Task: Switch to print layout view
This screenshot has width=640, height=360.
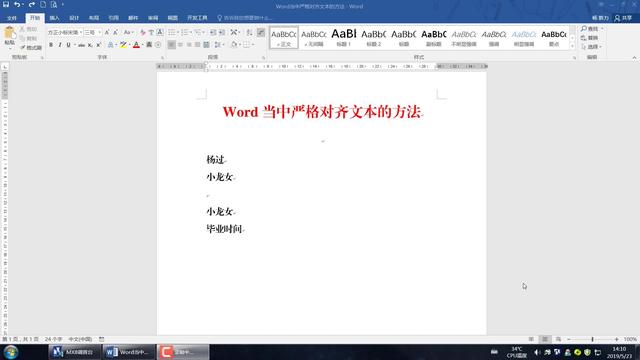Action: tap(544, 339)
